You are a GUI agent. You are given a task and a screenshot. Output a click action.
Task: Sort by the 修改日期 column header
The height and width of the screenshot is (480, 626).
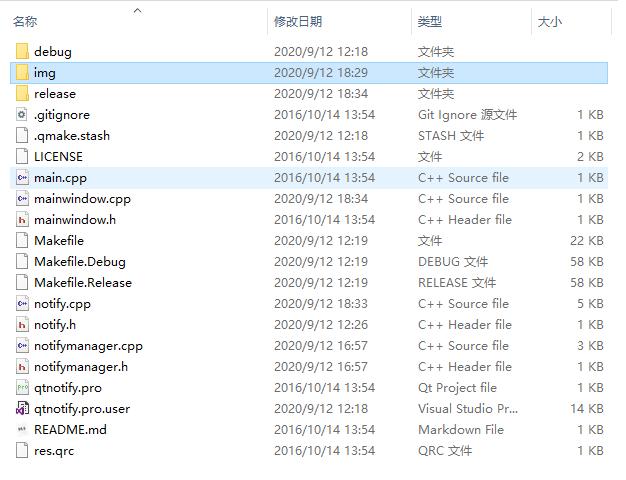(298, 21)
